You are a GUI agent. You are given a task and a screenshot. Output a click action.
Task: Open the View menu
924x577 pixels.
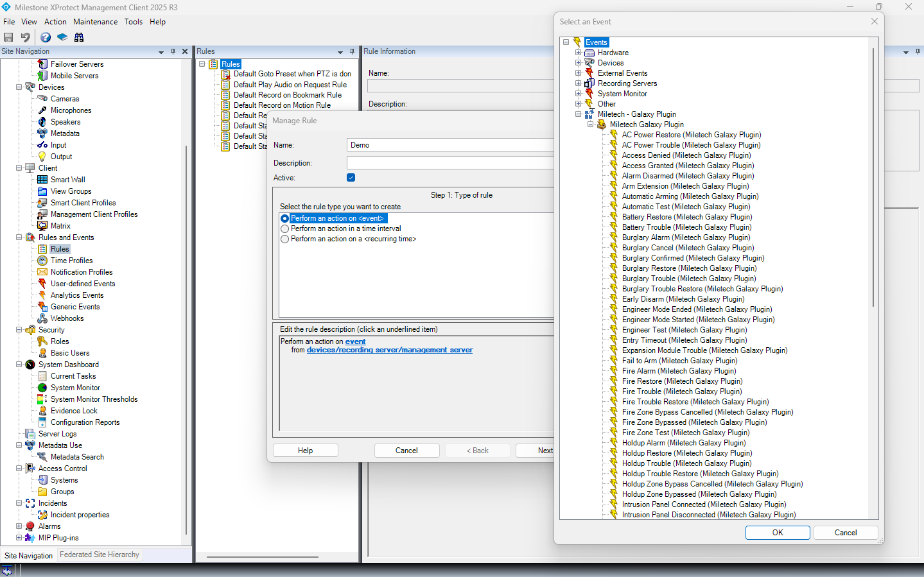[30, 22]
